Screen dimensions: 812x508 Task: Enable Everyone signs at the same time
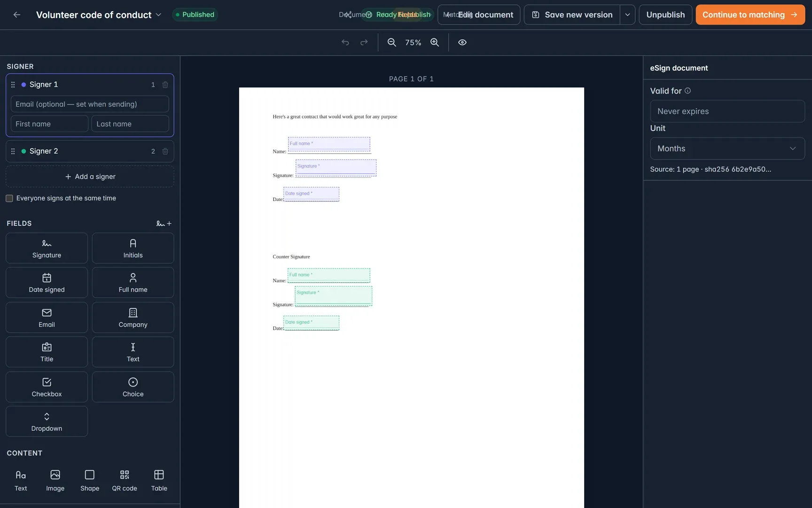[x=9, y=198]
